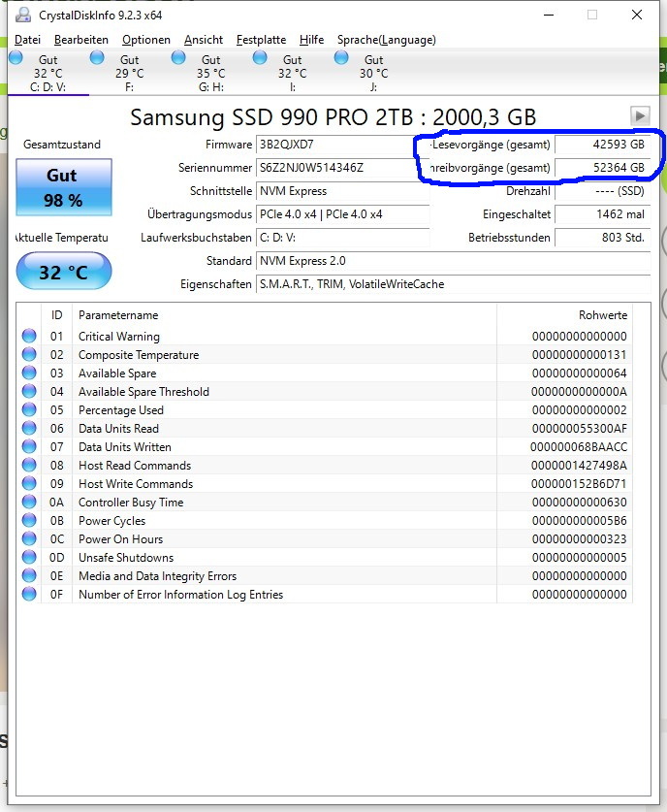
Task: Click the Übertragungsmodus field PCIe 4.0 x4
Action: [342, 214]
